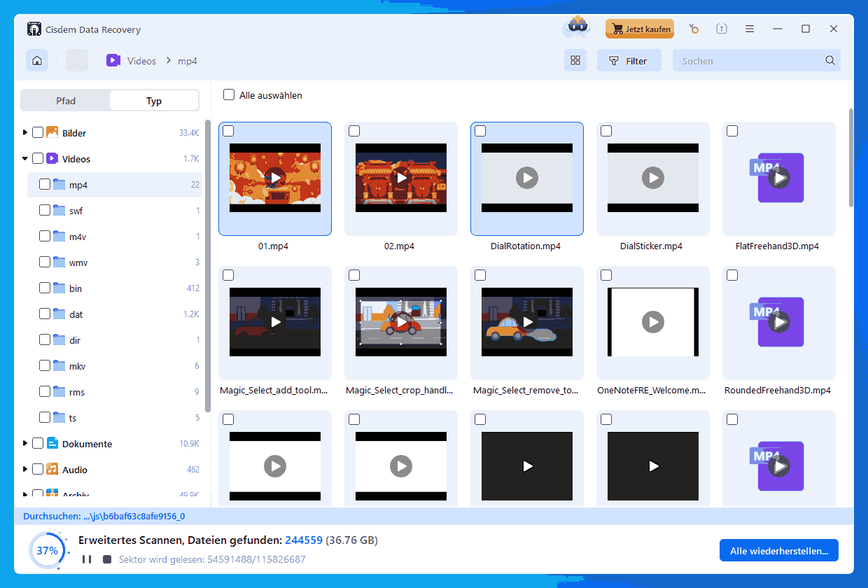Click the search magnifier icon
Screen dimensions: 868x588
(x=830, y=61)
